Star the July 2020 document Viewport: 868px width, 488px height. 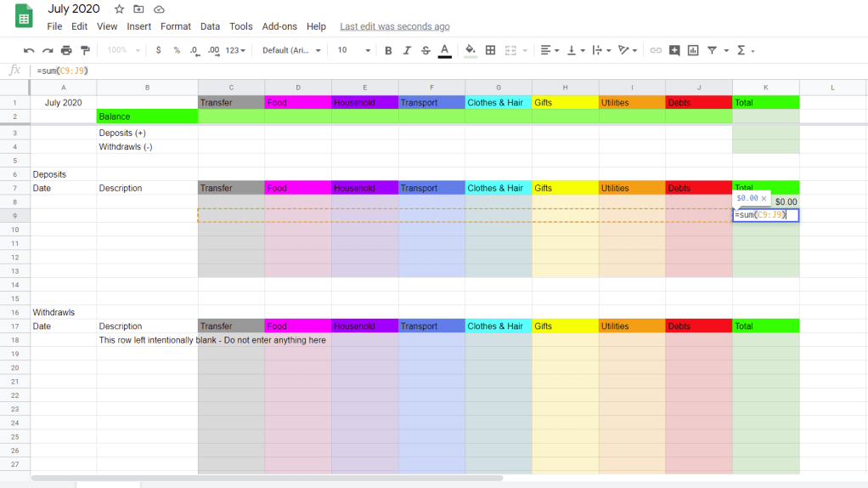(x=119, y=9)
